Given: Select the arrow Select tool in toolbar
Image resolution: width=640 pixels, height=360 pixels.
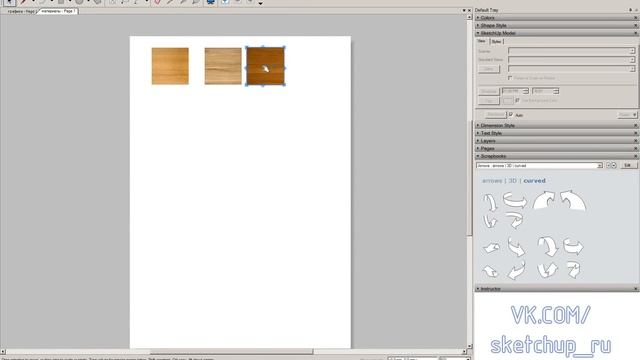Looking at the screenshot, I should click(9, 2).
